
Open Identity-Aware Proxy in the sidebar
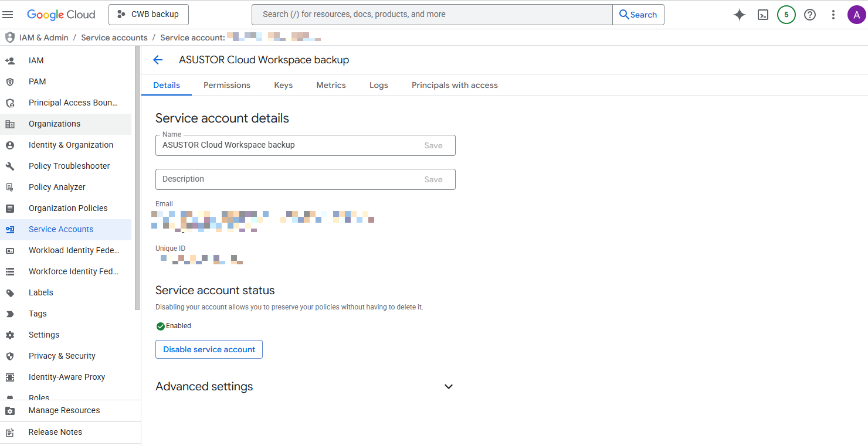click(x=66, y=377)
